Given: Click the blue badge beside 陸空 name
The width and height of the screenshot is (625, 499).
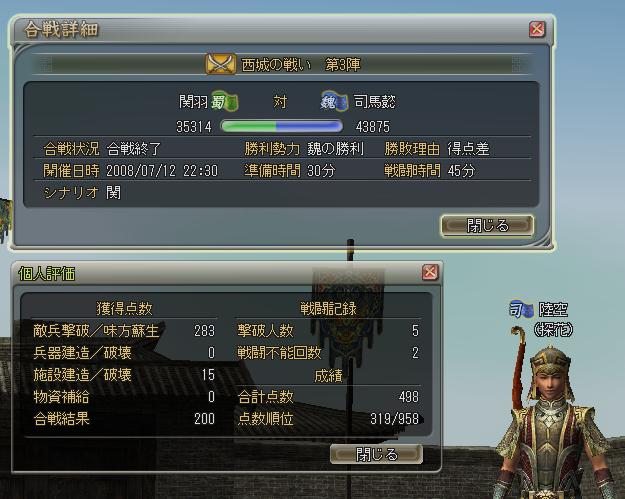Looking at the screenshot, I should click(x=521, y=310).
